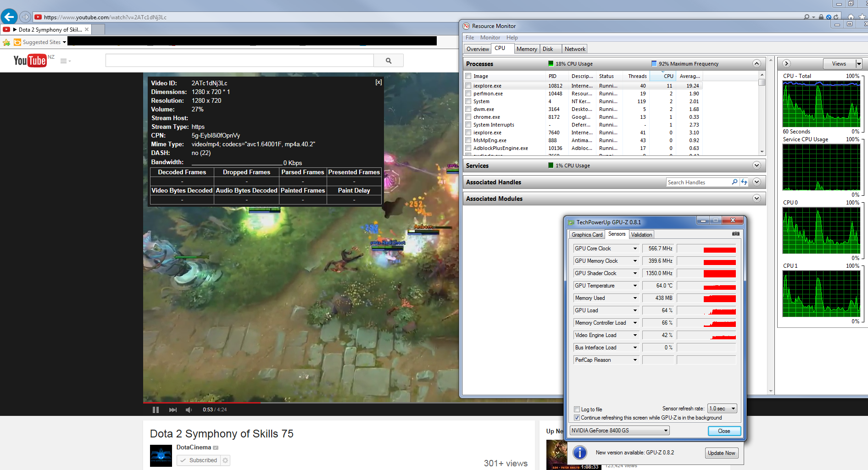Take GPU-Z screenshot with camera icon
This screenshot has height=470, width=868.
736,234
